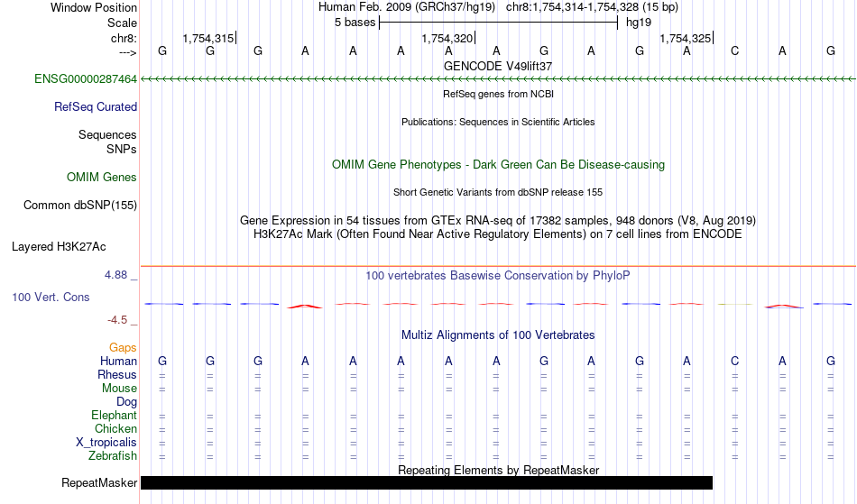
Task: Click the 1,754,325 ruler position
Action: 686,38
